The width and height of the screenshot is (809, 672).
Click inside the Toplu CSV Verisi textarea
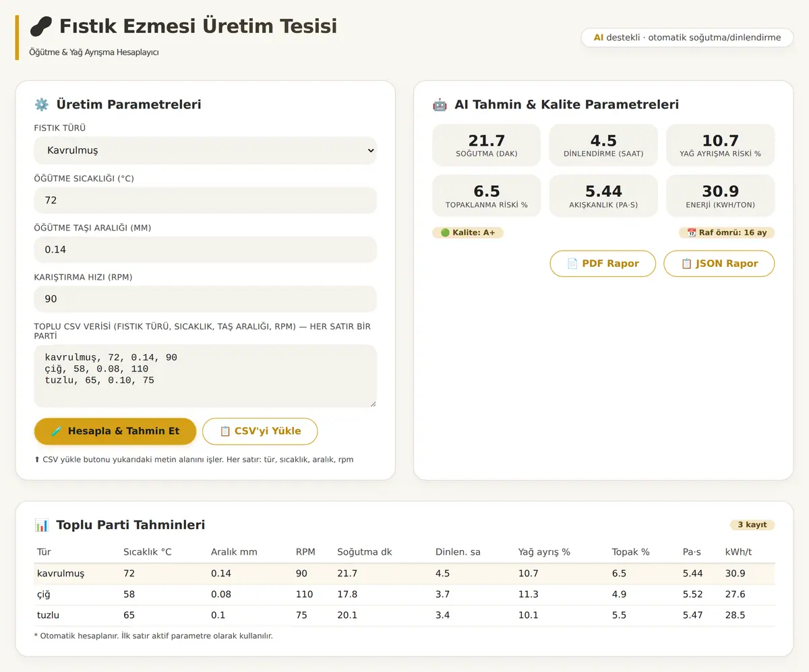click(x=205, y=376)
